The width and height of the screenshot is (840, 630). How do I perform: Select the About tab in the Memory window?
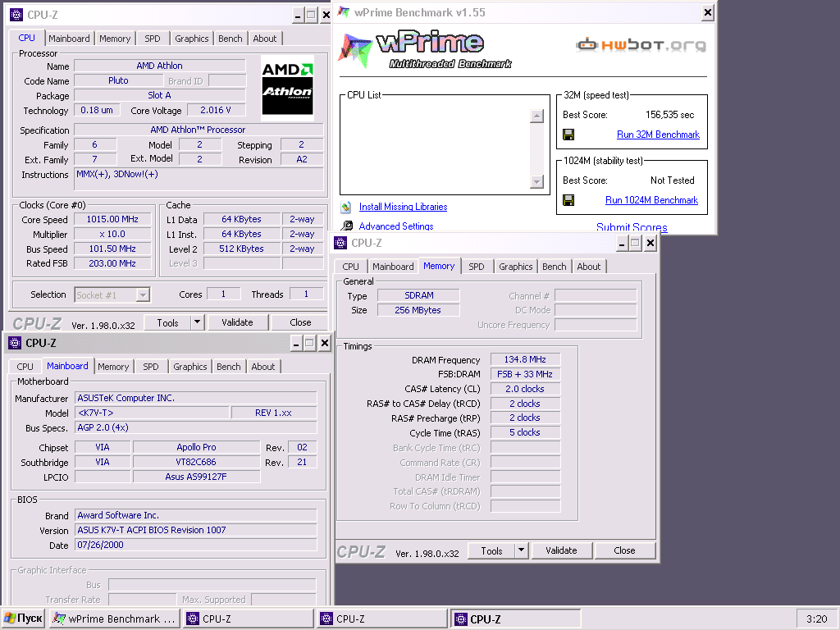(589, 267)
